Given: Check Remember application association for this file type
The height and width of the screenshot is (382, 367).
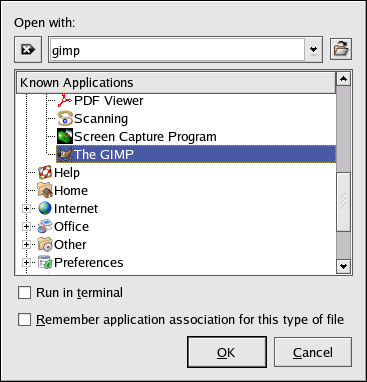Looking at the screenshot, I should pos(24,319).
